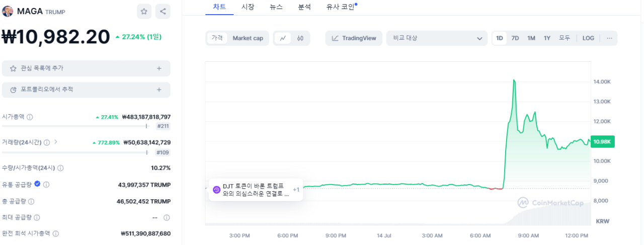The height and width of the screenshot is (245, 644).
Task: Click the info icon next to 총 공급량
Action: [31, 201]
